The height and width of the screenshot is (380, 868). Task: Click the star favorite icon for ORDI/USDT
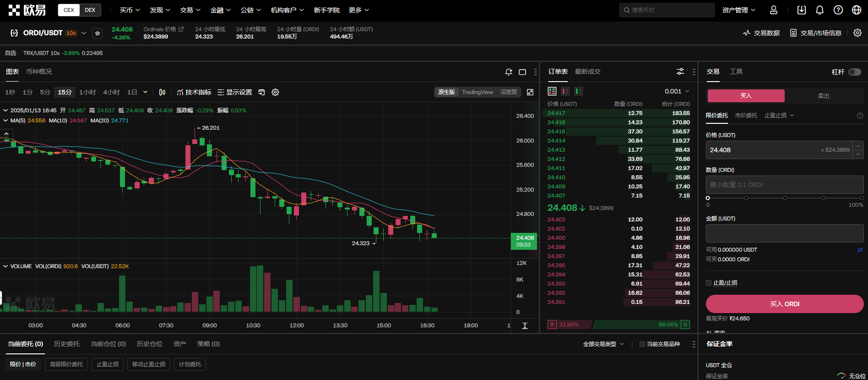pos(97,33)
